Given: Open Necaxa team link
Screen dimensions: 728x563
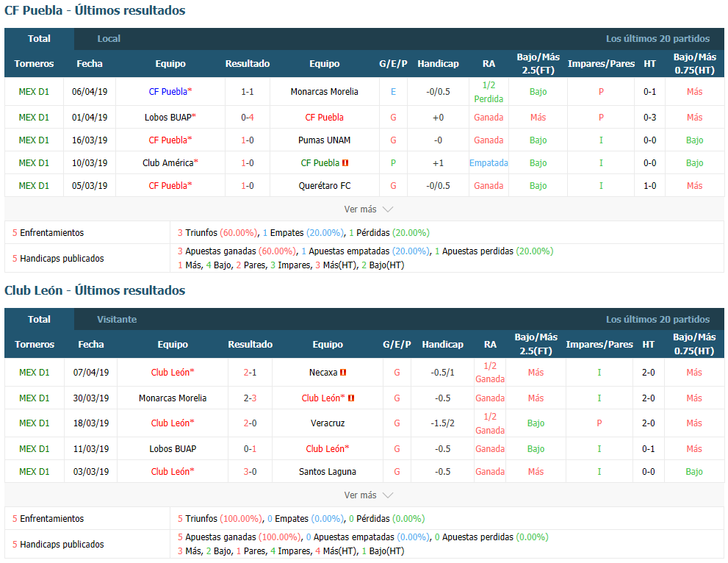Looking at the screenshot, I should (323, 373).
